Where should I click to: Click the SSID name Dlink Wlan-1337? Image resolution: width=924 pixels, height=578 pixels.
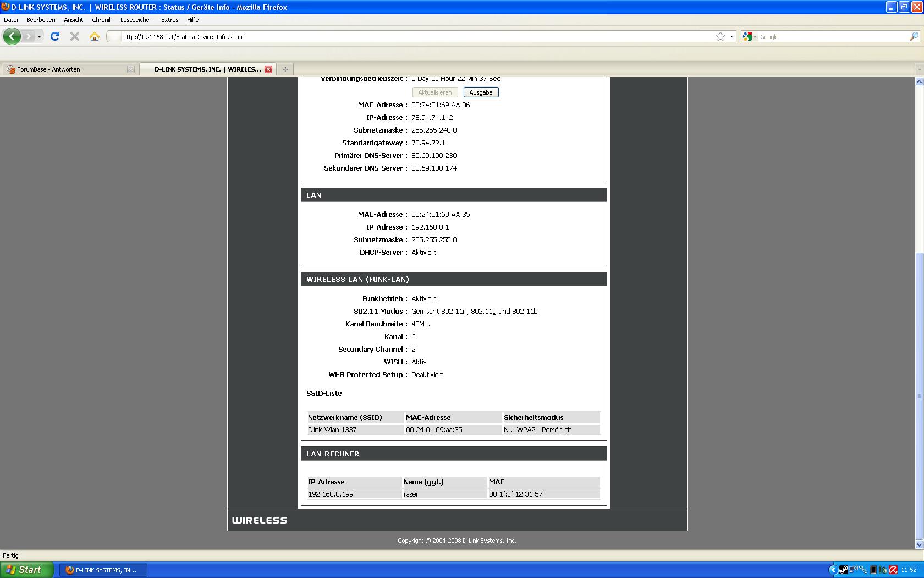332,430
